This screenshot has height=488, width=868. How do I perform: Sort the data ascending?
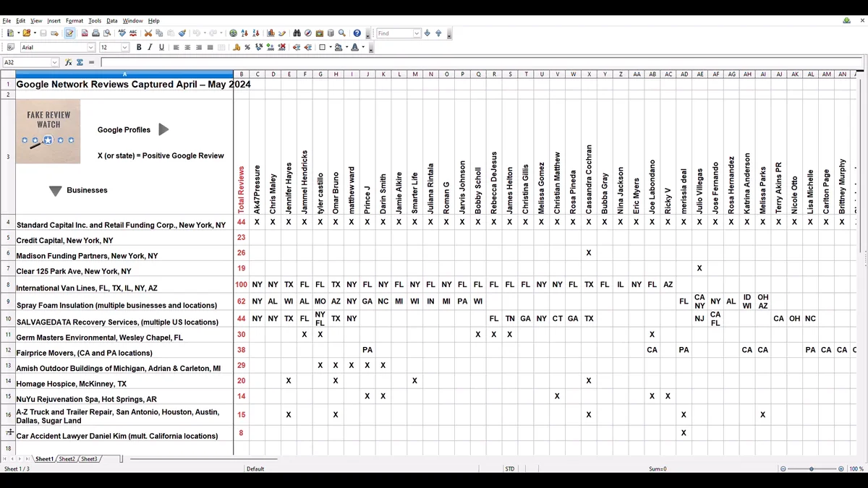[x=244, y=33]
